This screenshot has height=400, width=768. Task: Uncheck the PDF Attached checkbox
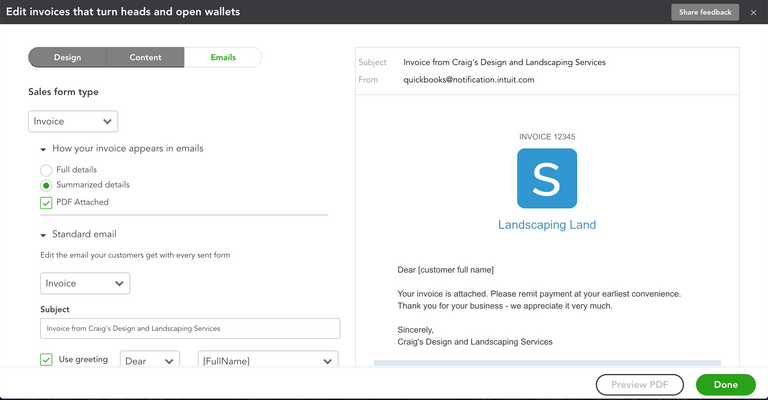46,202
